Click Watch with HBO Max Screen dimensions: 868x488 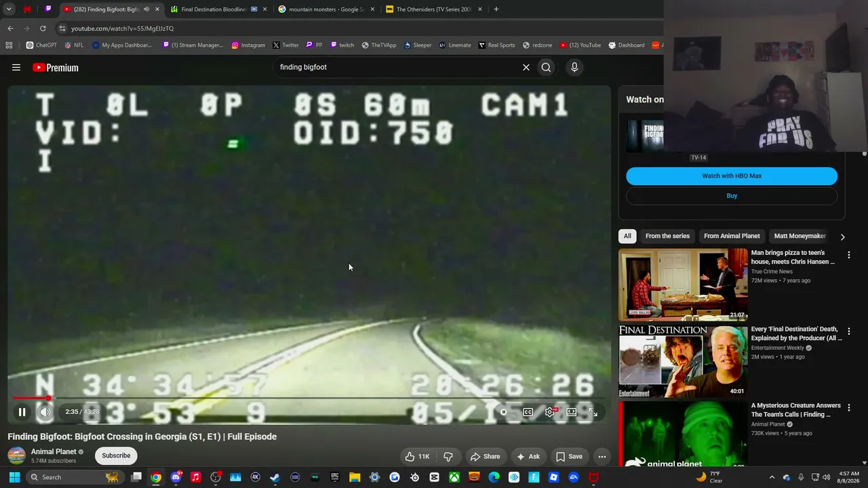pyautogui.click(x=732, y=176)
